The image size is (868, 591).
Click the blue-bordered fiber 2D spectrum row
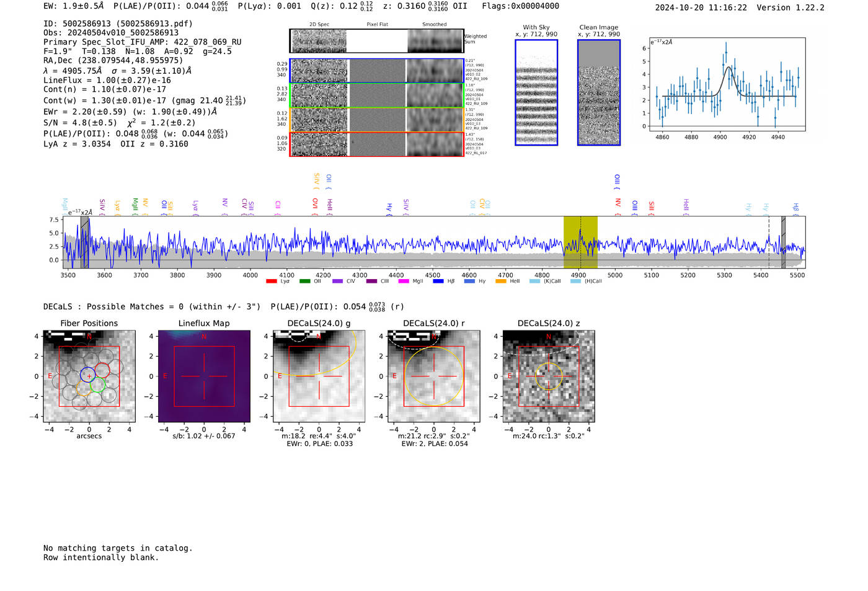pyautogui.click(x=377, y=71)
